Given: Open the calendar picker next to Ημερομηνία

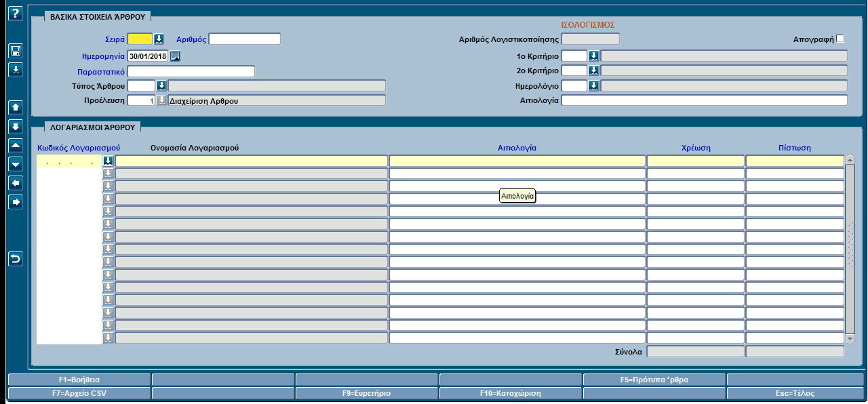Looking at the screenshot, I should (175, 56).
